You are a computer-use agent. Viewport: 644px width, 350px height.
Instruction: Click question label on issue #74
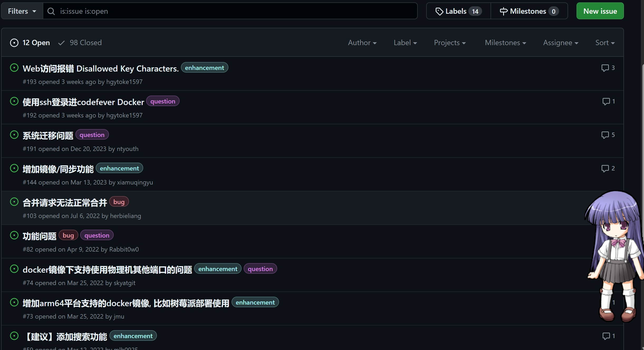(x=260, y=269)
